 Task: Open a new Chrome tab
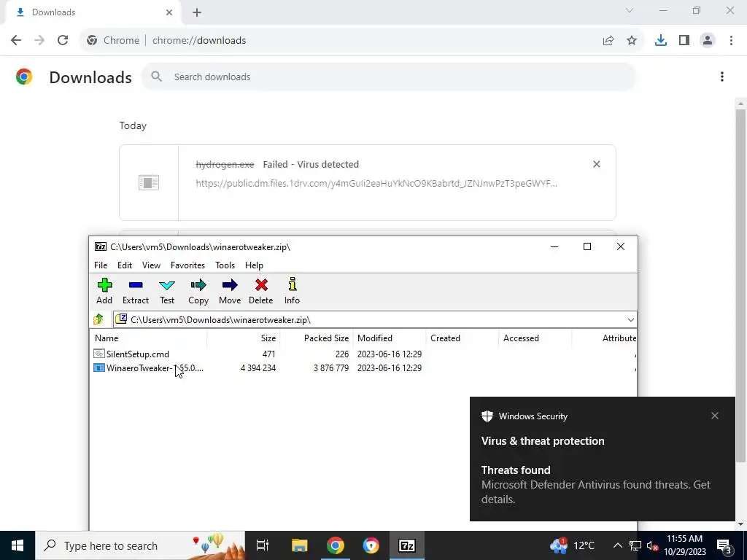(x=197, y=12)
